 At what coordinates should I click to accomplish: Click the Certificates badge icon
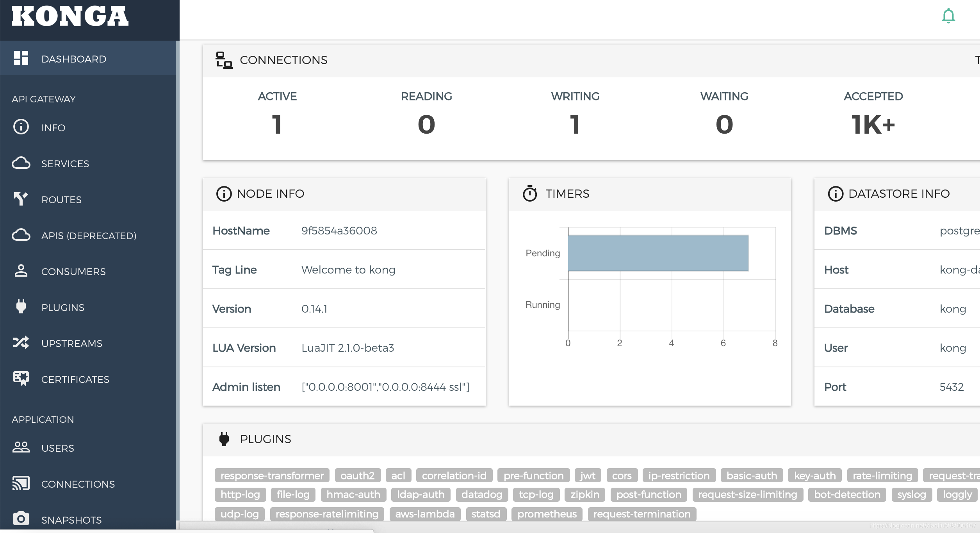pyautogui.click(x=21, y=378)
